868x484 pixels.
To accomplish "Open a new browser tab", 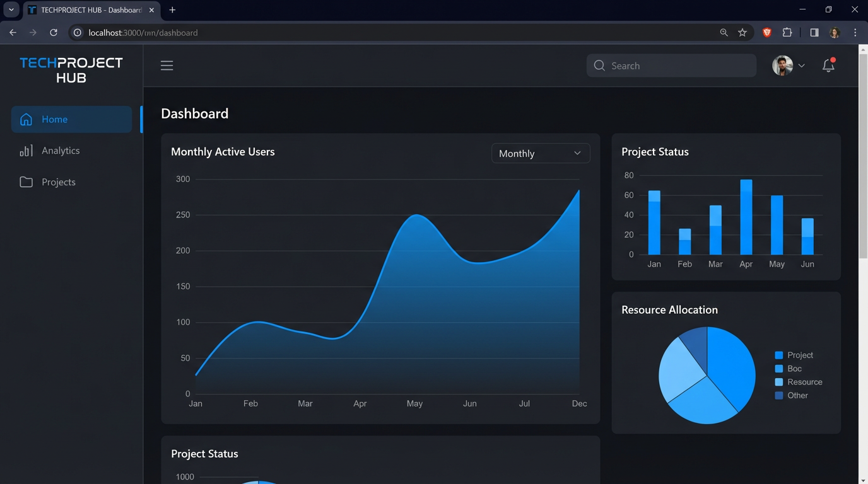I will (172, 10).
